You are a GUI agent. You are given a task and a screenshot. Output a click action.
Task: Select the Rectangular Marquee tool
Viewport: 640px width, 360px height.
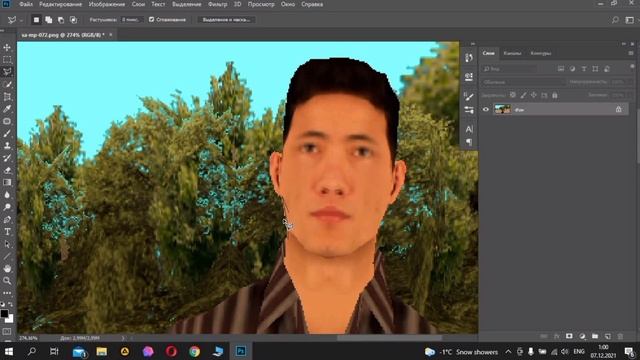pos(7,60)
